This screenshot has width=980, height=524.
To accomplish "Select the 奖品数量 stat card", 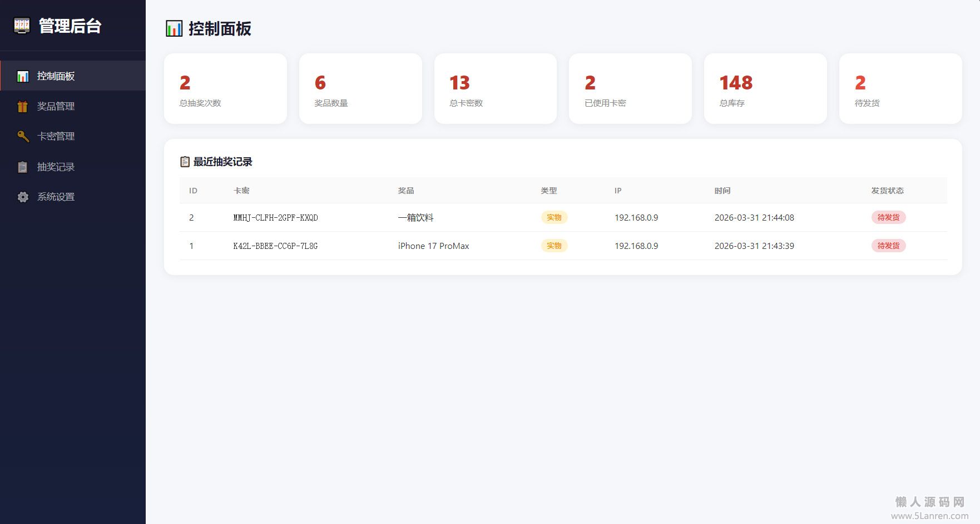I will [x=360, y=89].
